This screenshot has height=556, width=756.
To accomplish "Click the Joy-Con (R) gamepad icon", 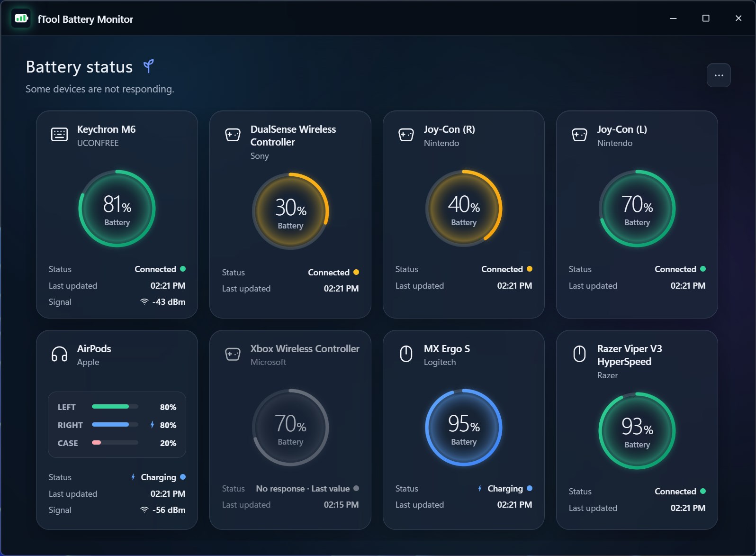I will coord(406,135).
